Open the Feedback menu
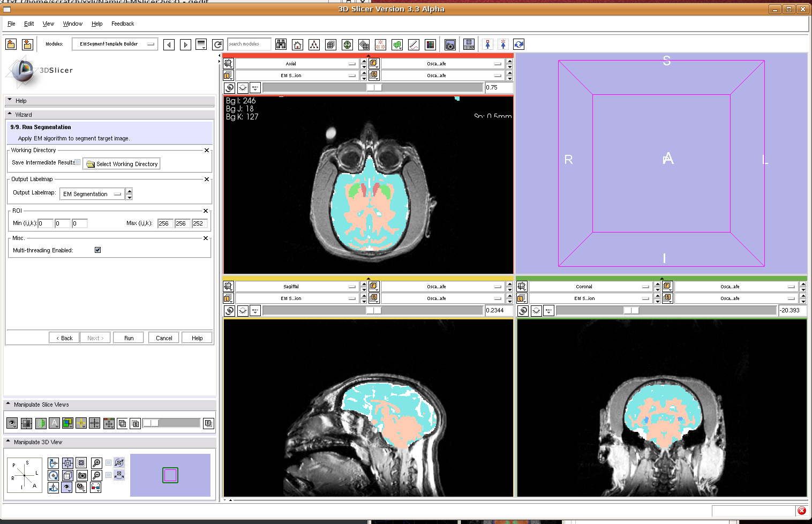The image size is (812, 524). pyautogui.click(x=123, y=24)
